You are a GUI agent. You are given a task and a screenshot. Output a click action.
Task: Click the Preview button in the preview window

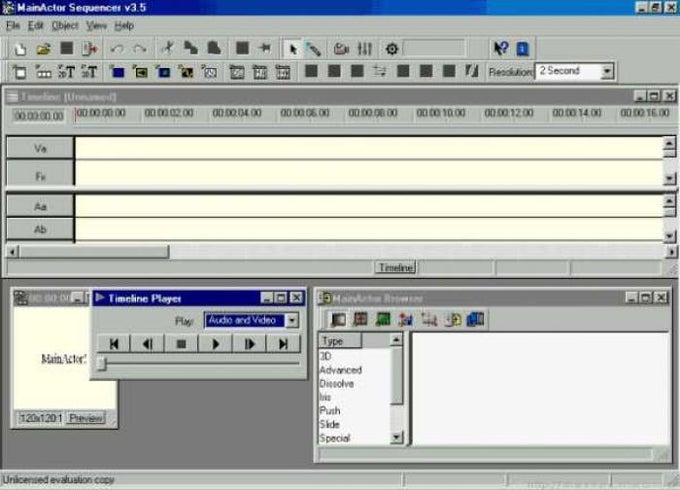(x=86, y=418)
